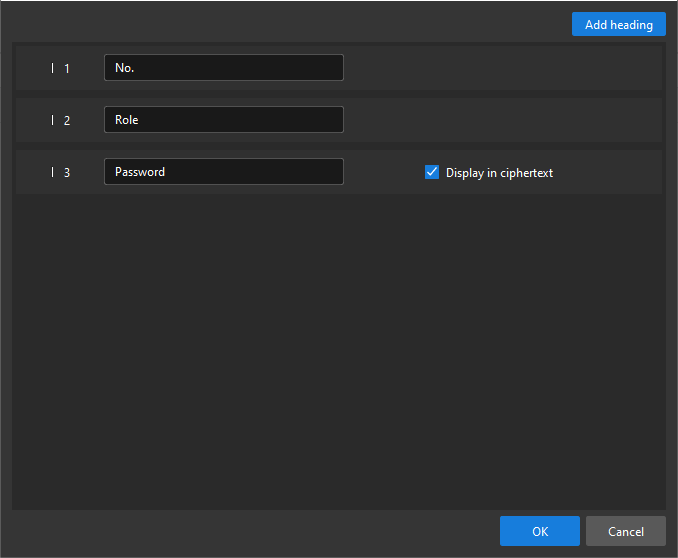Viewport: 678px width, 558px height.
Task: Click the word 'Password' inside its field
Action: coord(140,172)
